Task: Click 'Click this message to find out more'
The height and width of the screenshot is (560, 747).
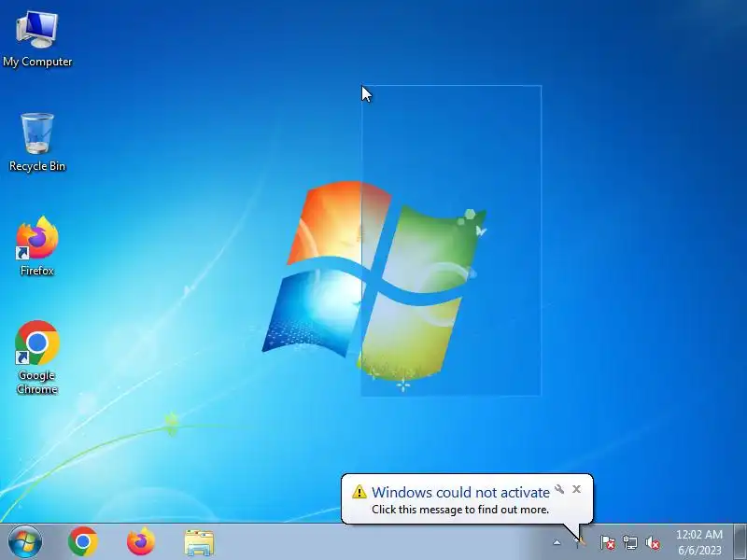Action: coord(460,510)
